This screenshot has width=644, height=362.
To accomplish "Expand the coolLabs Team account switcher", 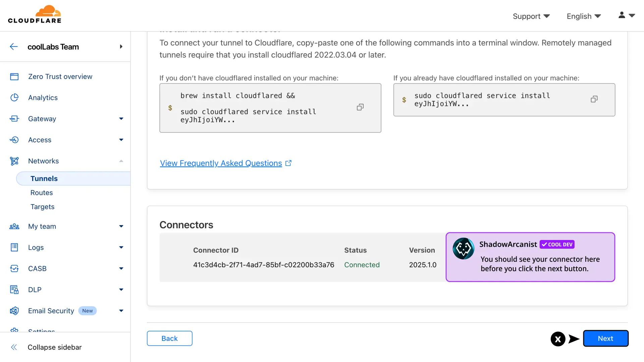I will click(121, 47).
